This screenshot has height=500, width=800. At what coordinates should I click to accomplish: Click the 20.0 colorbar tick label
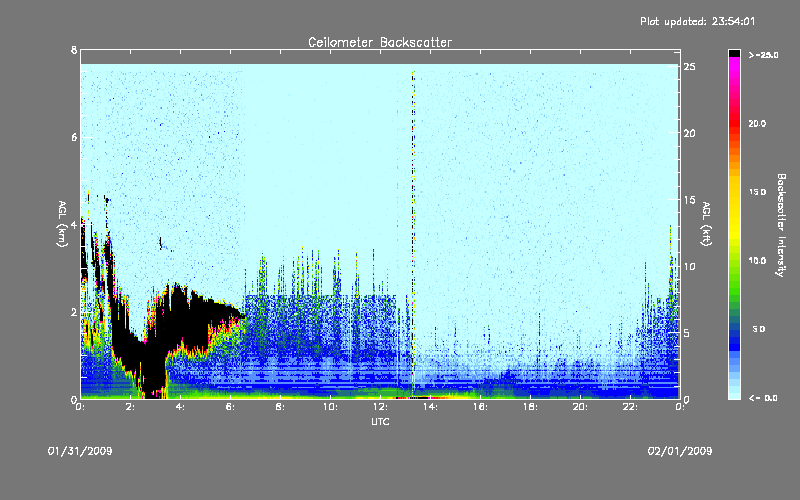click(x=756, y=124)
